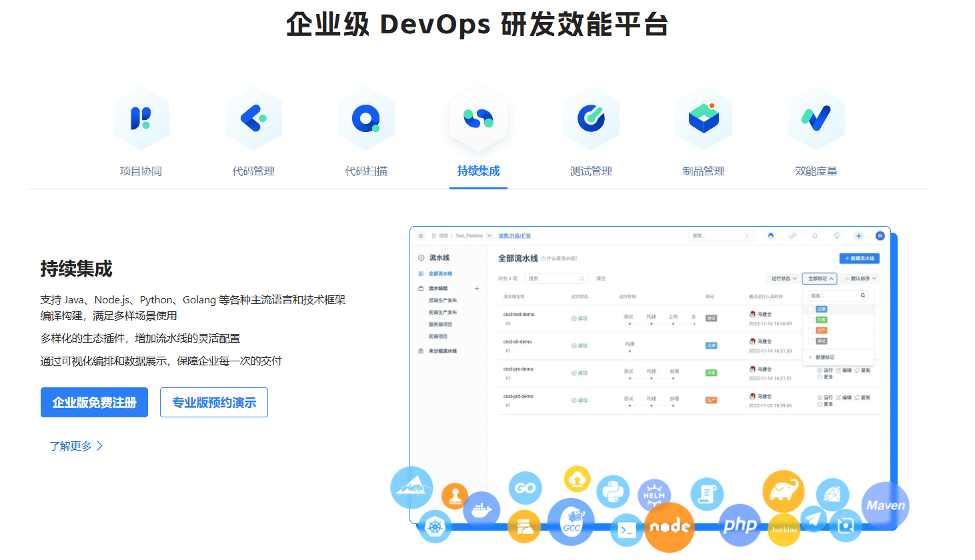Click the blue plus icon in preview header
The image size is (975, 560).
coord(859,236)
